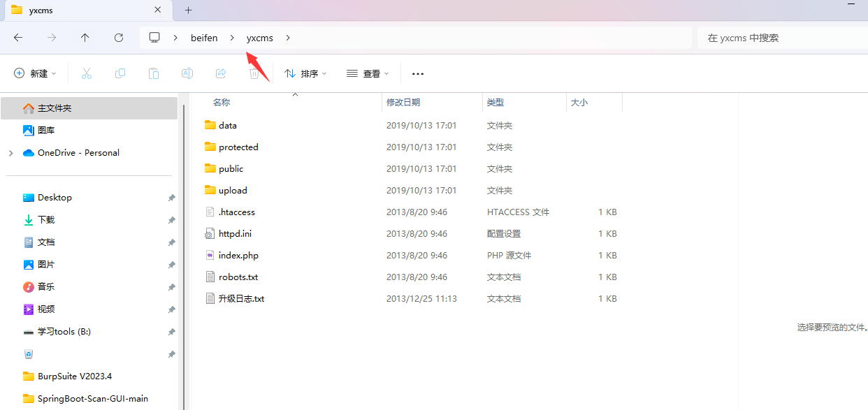
Task: Expand the OneDrive - Personal tree node
Action: point(11,153)
